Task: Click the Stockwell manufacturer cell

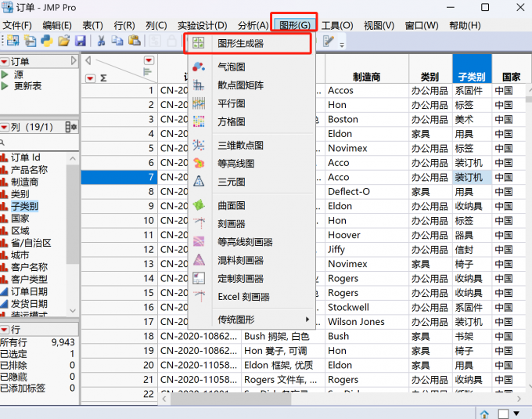Action: [x=367, y=307]
